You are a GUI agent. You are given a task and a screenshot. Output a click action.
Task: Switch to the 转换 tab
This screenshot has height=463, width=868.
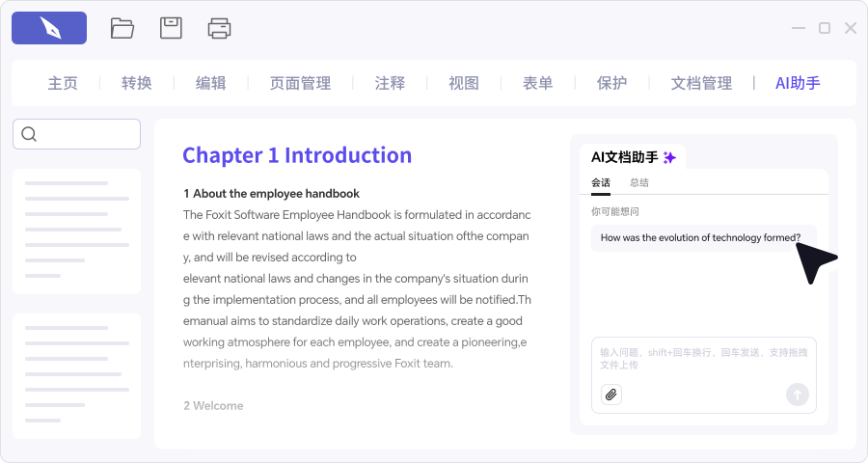pos(137,83)
